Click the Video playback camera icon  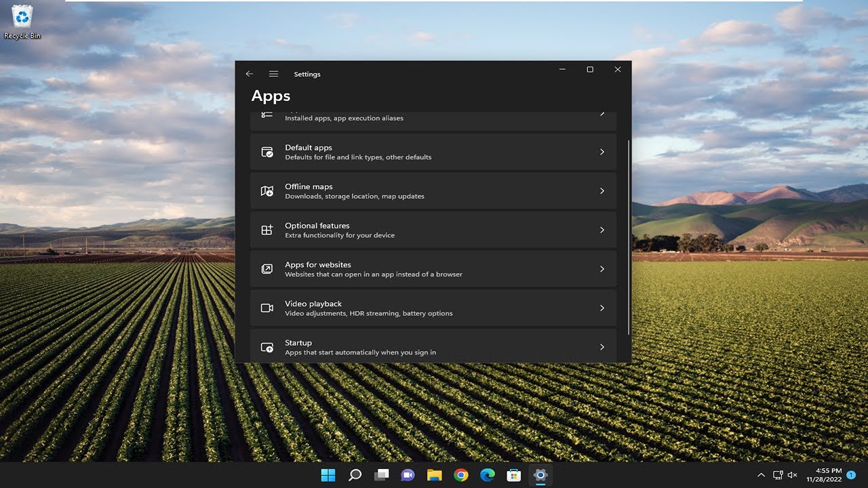tap(267, 308)
